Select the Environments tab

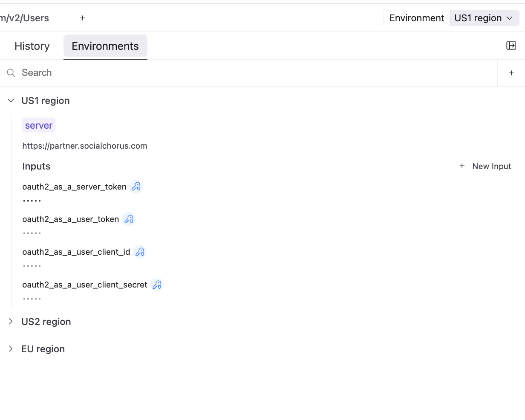click(105, 46)
